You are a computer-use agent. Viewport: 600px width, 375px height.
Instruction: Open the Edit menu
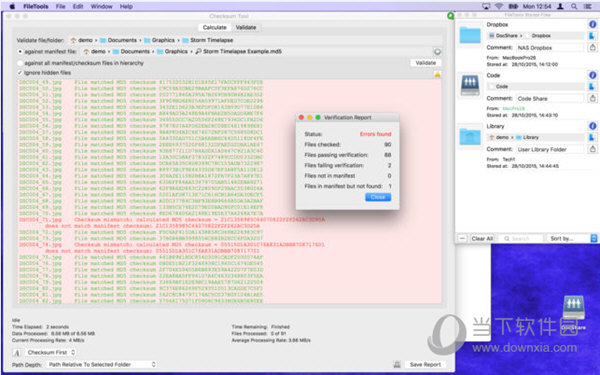pyautogui.click(x=78, y=6)
